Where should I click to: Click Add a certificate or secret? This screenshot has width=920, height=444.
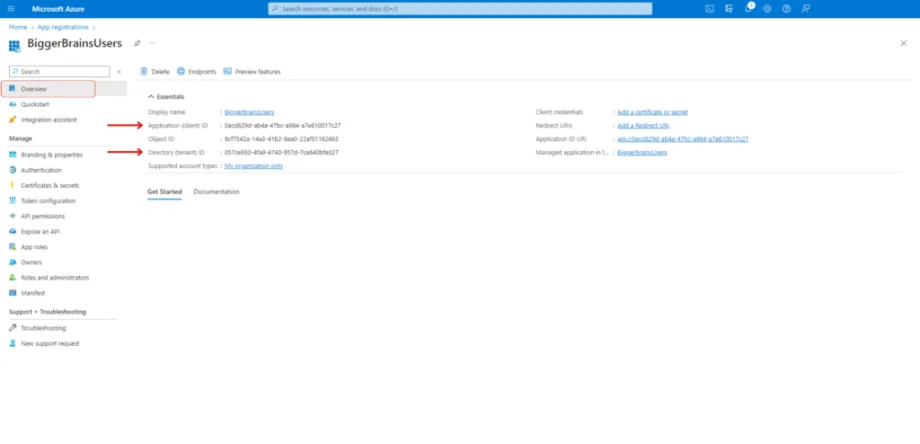(x=652, y=112)
